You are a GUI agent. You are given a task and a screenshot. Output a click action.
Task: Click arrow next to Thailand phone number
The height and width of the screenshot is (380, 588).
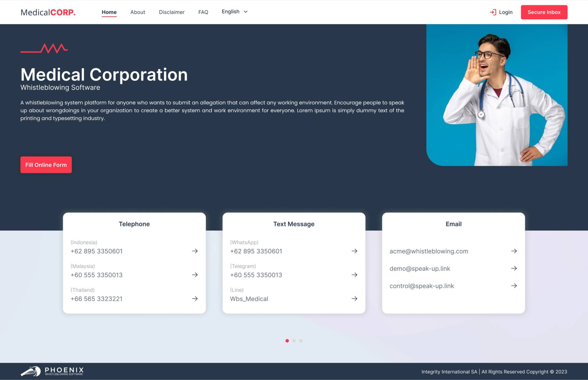tap(195, 298)
